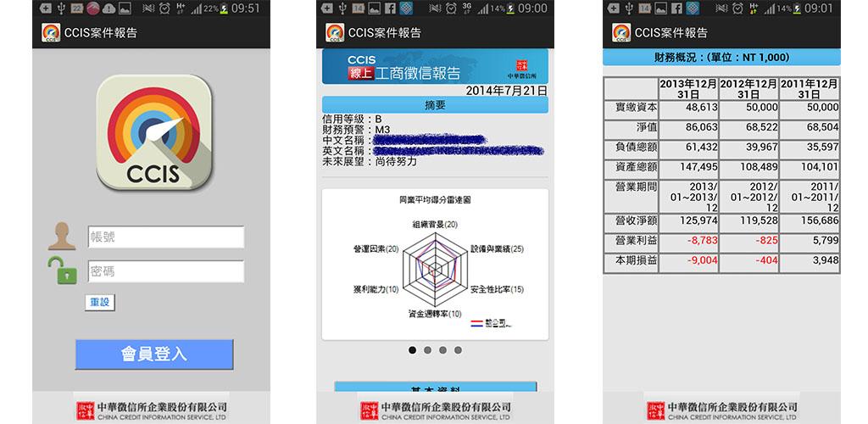This screenshot has height=424, width=868.
Task: Tap the 同業平均得分雷達圖 radar chart
Action: 435,265
